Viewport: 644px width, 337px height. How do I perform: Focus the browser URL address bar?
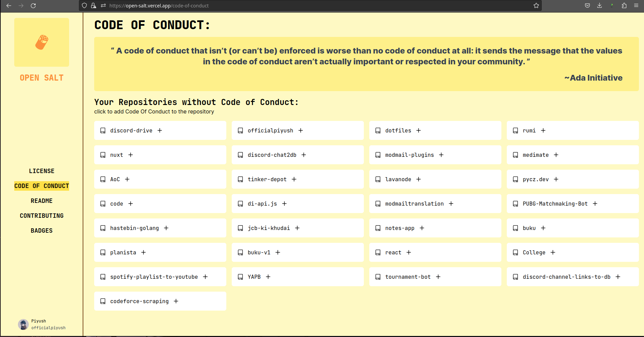pos(305,5)
